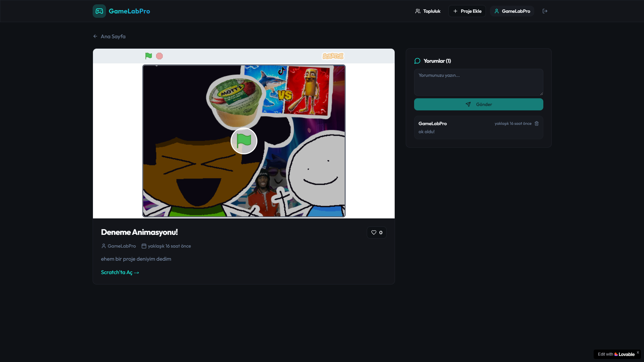The height and width of the screenshot is (362, 644).
Task: Click the small green flag above stage
Action: (148, 56)
